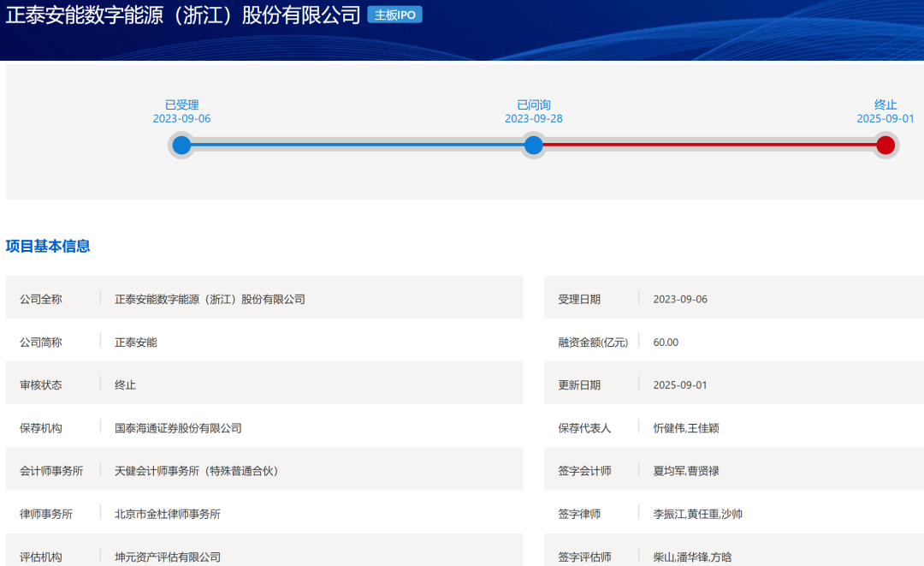Click 坤元资产评估有限公司 value
The width and height of the screenshot is (924, 566).
(x=168, y=557)
